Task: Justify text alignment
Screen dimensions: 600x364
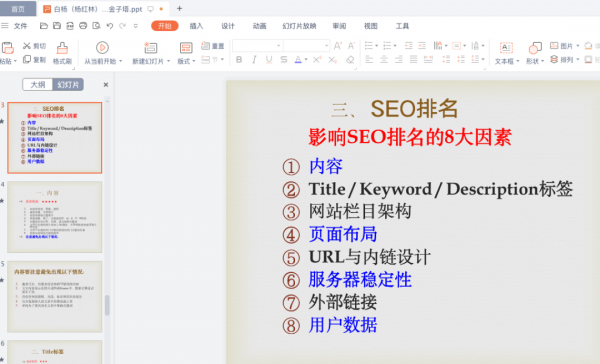Action: 413,59
